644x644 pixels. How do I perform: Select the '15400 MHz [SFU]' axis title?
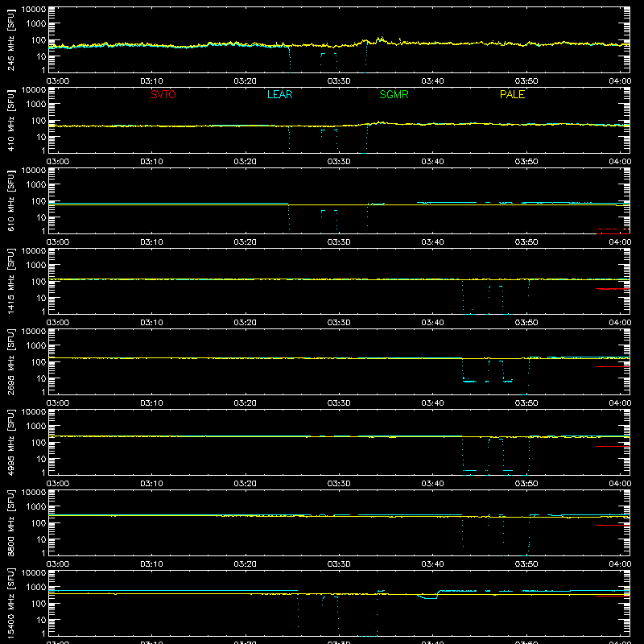click(x=10, y=604)
